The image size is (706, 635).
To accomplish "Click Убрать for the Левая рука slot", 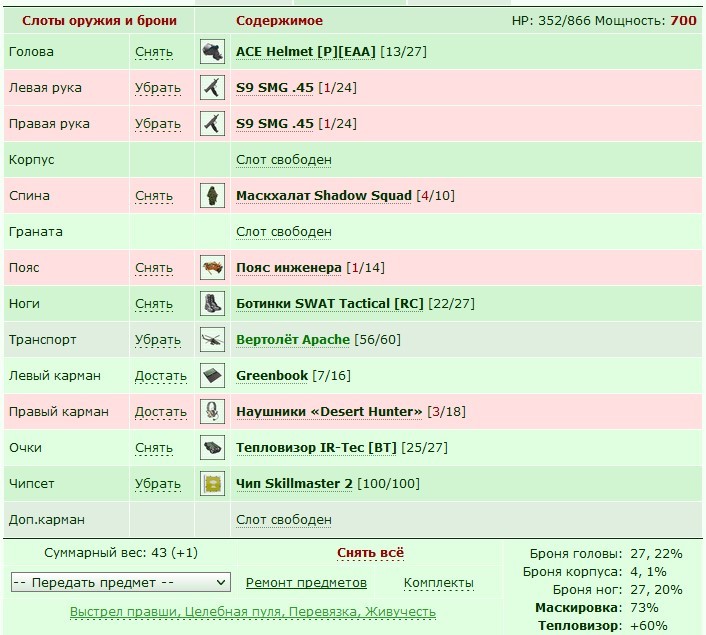I will coord(158,88).
